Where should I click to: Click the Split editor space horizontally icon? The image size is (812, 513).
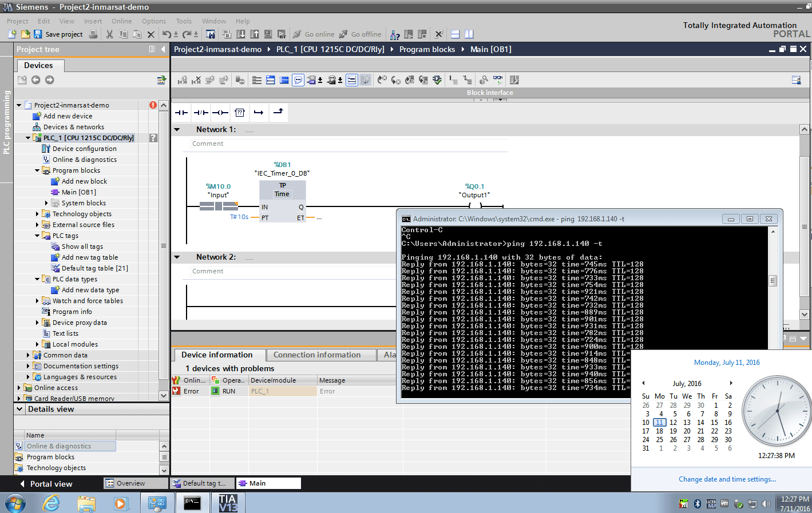455,34
